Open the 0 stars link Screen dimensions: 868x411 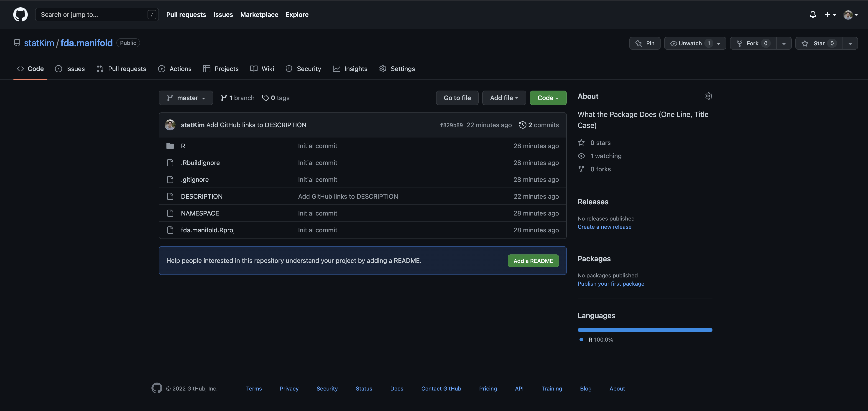click(x=594, y=143)
